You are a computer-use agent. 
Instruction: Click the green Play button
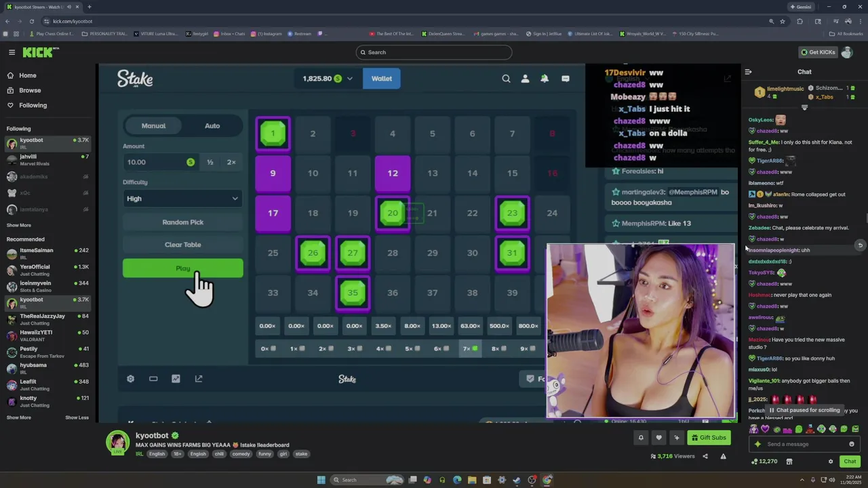[182, 268]
